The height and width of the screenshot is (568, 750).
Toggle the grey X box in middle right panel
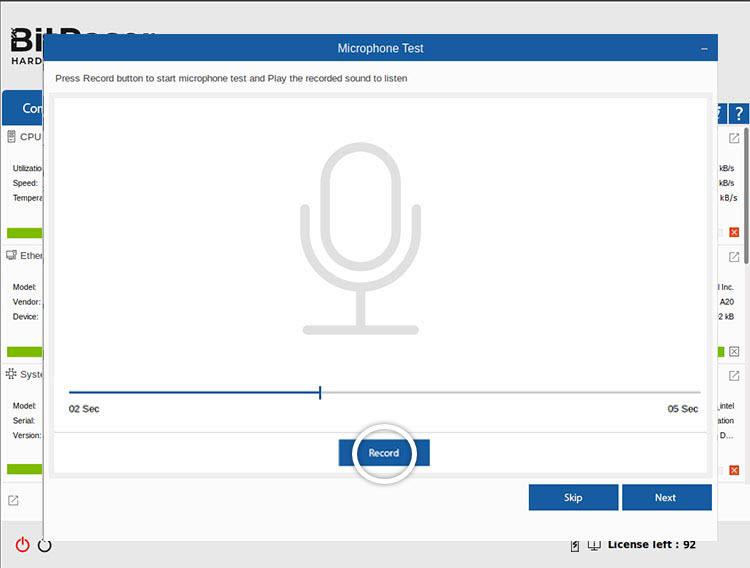(x=734, y=351)
